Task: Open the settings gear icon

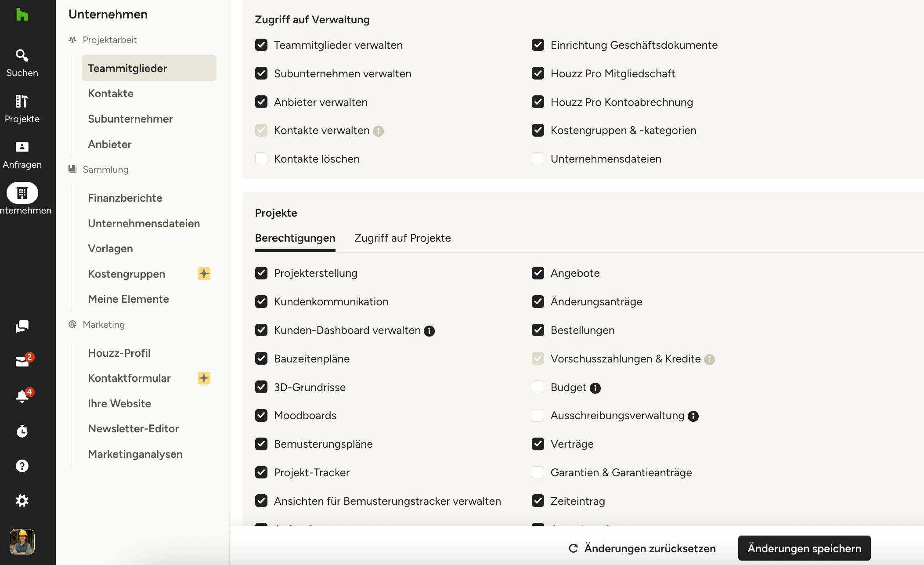Action: [x=22, y=500]
